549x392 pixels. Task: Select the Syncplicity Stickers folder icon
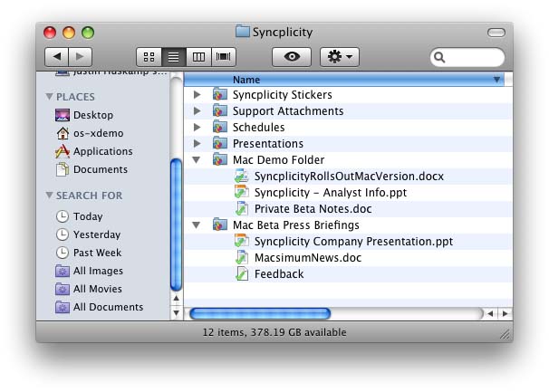click(x=220, y=94)
